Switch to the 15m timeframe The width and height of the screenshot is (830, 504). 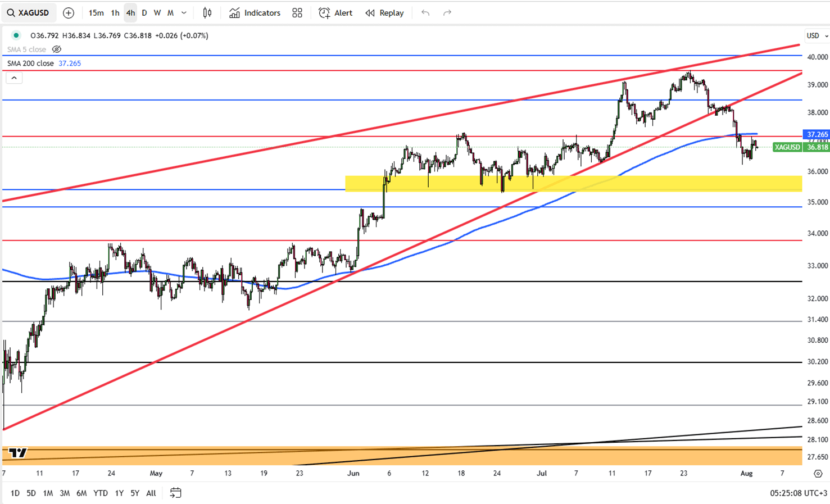96,13
